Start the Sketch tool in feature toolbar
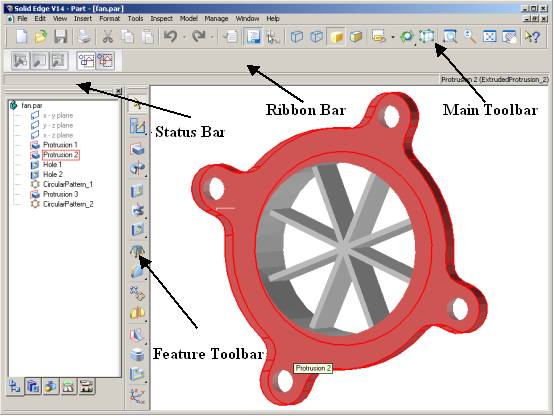554x416 pixels. click(137, 126)
